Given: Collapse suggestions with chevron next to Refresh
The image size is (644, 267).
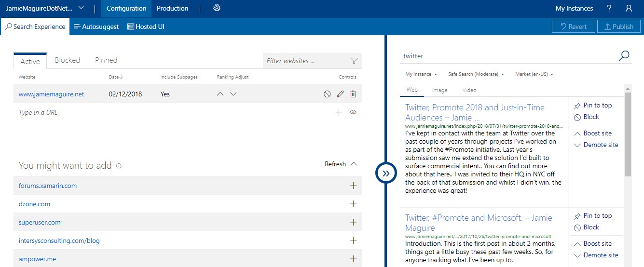Looking at the screenshot, I should tap(354, 164).
